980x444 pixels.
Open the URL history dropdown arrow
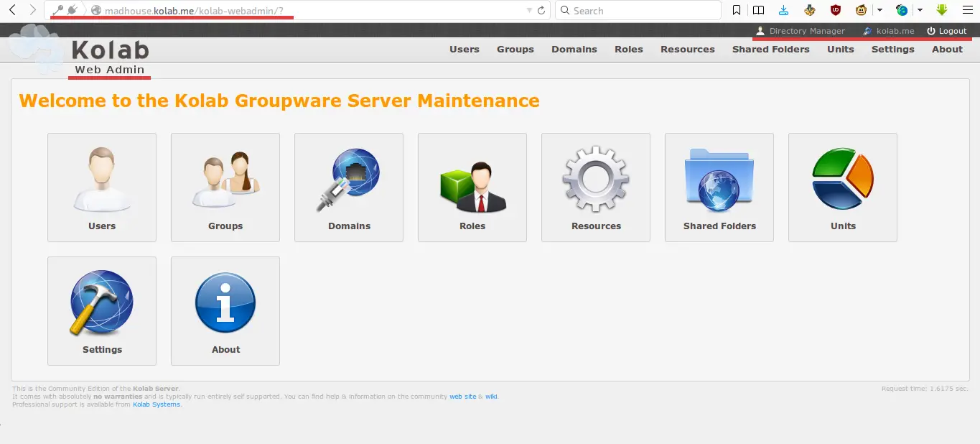pyautogui.click(x=530, y=10)
